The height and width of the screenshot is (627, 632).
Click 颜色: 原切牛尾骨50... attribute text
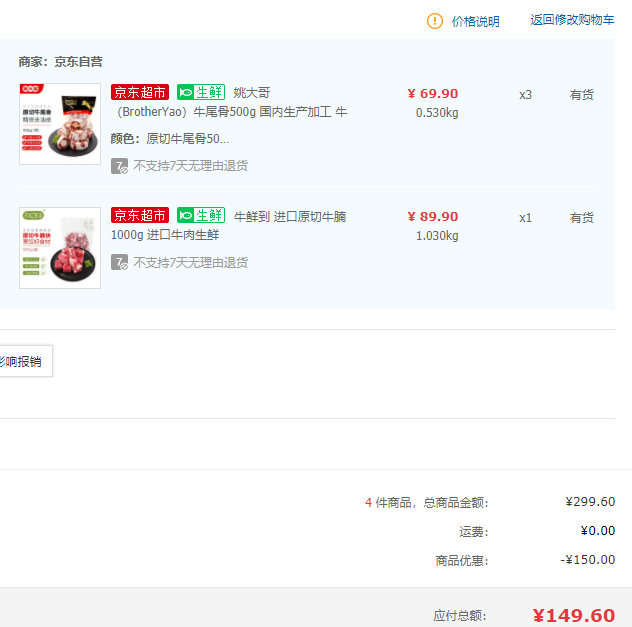click(x=170, y=139)
